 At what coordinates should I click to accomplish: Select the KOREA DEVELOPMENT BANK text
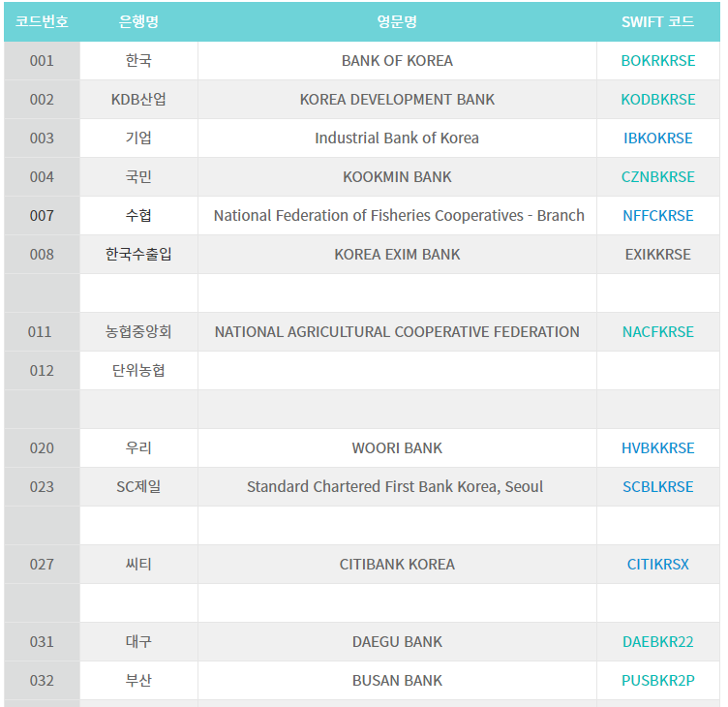397,100
